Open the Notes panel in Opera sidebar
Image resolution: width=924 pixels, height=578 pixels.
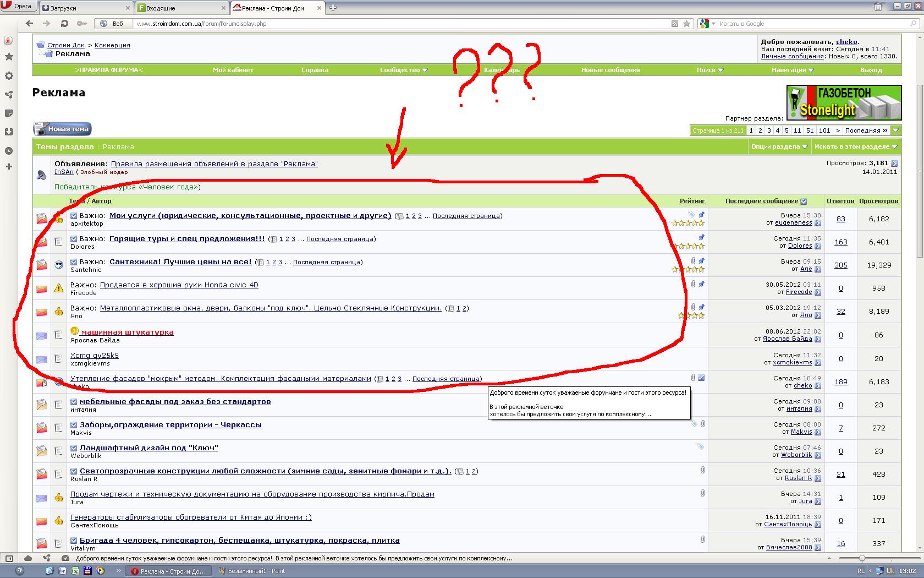tap(9, 113)
